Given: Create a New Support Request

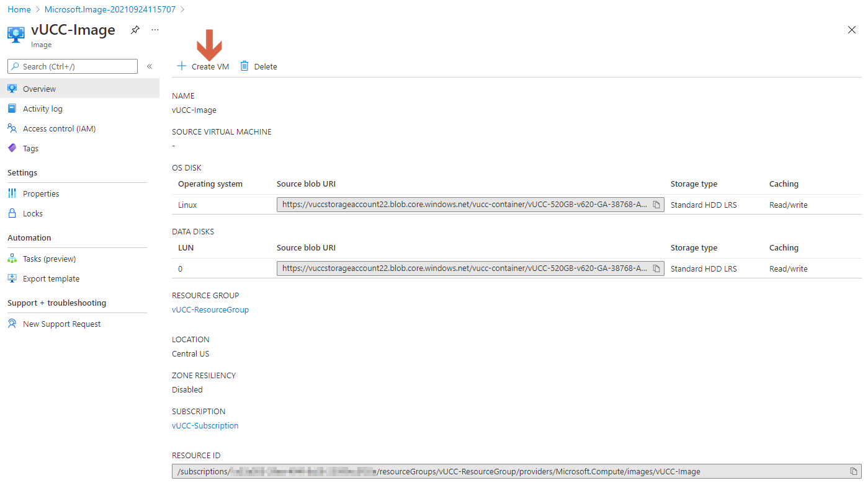Looking at the screenshot, I should coord(61,324).
